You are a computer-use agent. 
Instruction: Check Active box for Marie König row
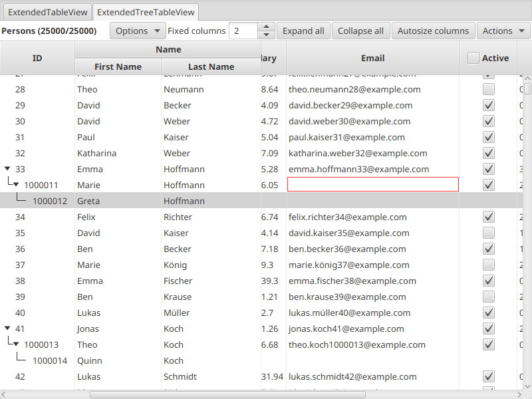[489, 265]
